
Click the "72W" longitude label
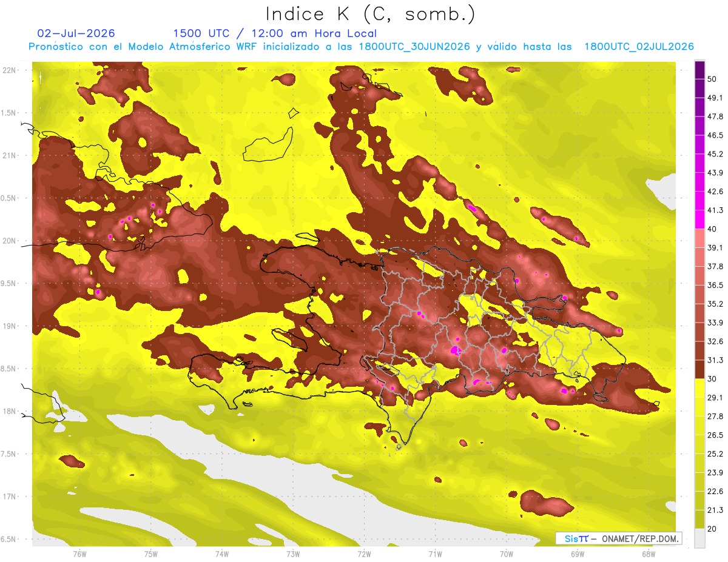[x=365, y=554]
